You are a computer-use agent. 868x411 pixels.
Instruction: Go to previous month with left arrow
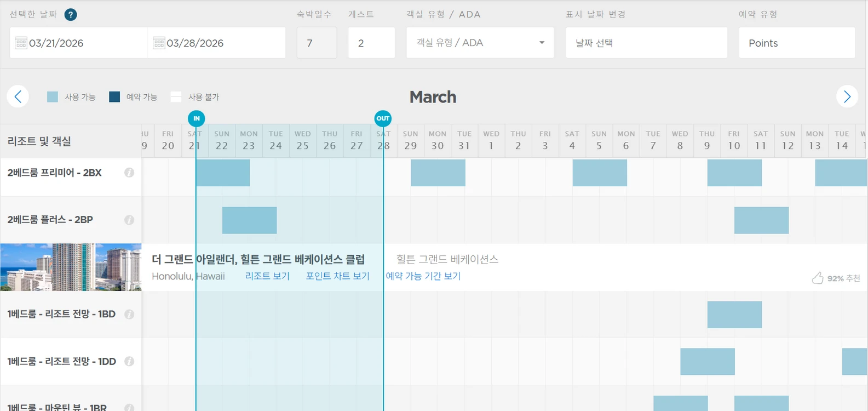[x=18, y=97]
